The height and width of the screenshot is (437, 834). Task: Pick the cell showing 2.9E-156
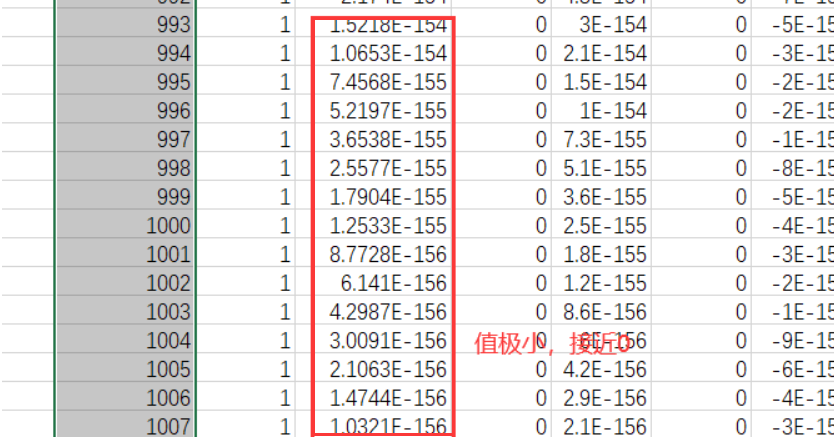[602, 398]
